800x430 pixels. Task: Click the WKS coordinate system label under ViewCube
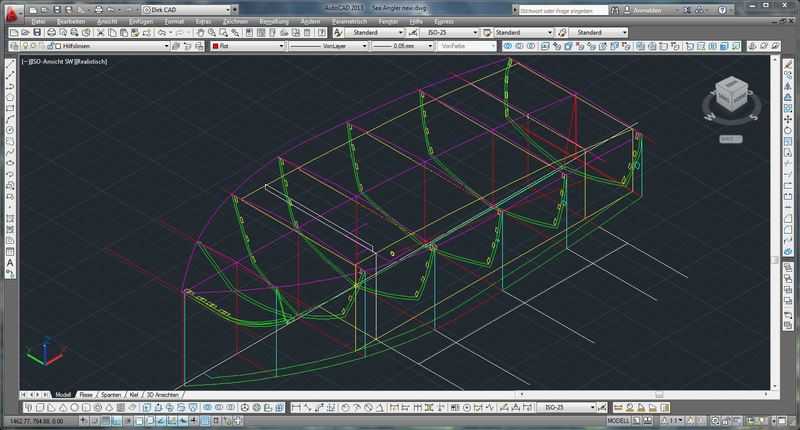tap(731, 139)
